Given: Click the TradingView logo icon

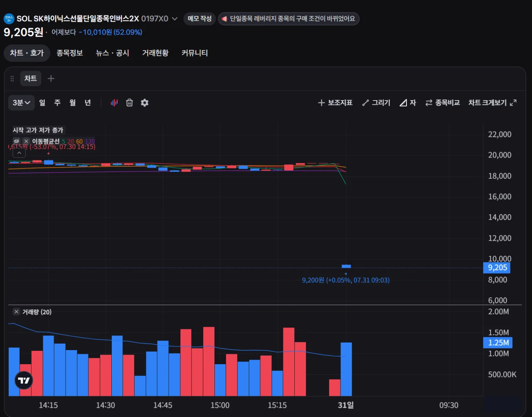Looking at the screenshot, I should coord(24,380).
